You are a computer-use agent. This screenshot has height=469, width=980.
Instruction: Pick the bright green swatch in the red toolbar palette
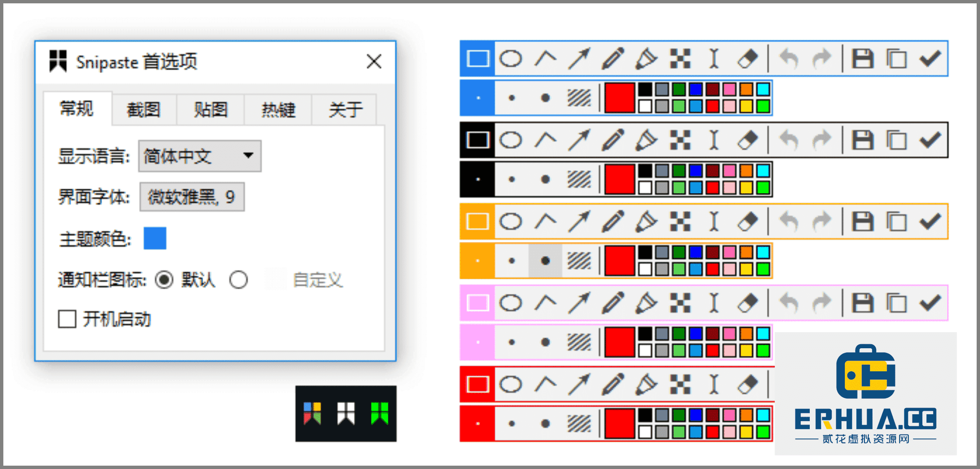pyautogui.click(x=763, y=432)
